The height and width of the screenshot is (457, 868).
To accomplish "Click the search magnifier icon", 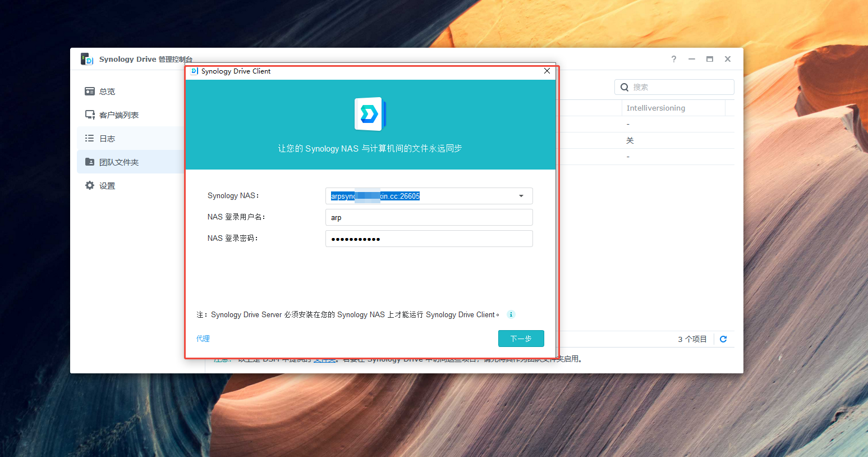I will click(624, 87).
